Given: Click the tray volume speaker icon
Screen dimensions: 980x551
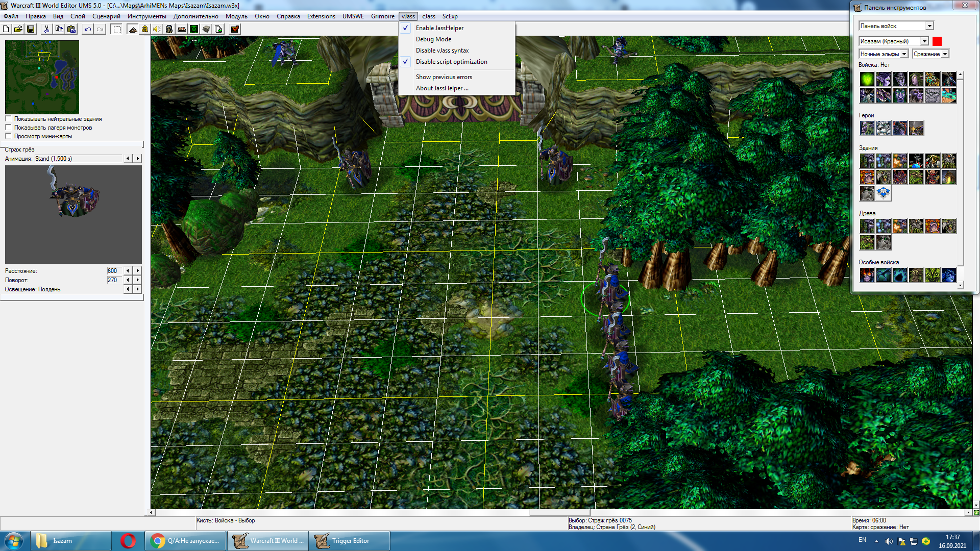Looking at the screenshot, I should (889, 541).
